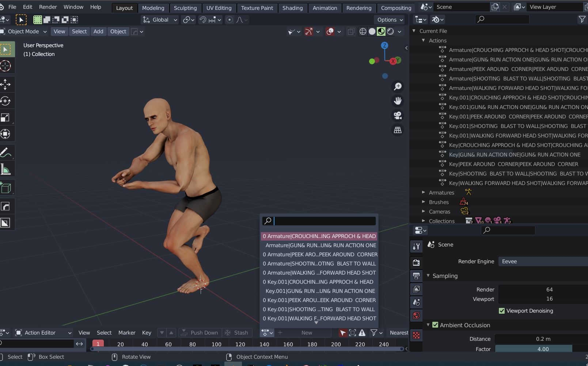Select the Add Cube tool
The height and width of the screenshot is (366, 588).
[x=6, y=188]
